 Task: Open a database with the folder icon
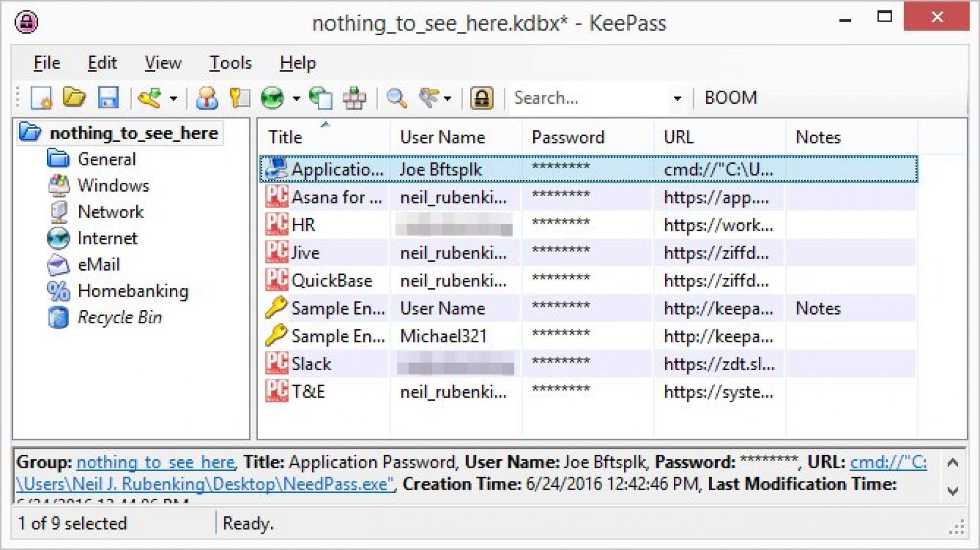(x=74, y=98)
